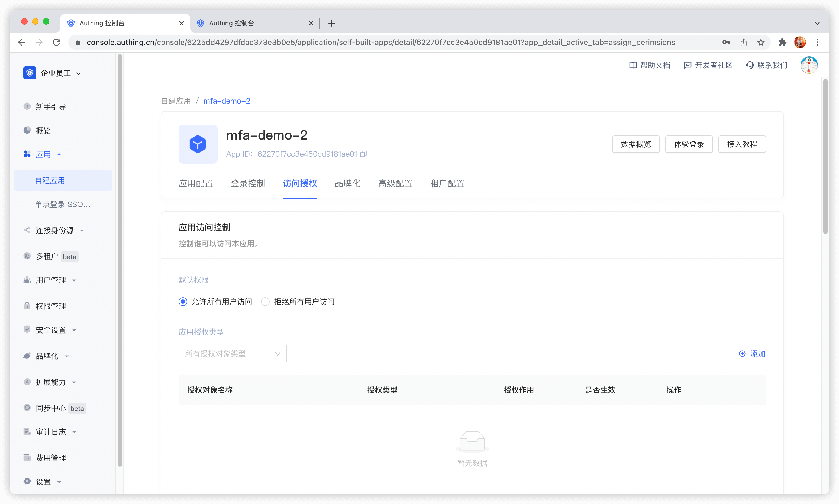Copy the App ID with copy icon
The height and width of the screenshot is (504, 839).
(x=363, y=154)
